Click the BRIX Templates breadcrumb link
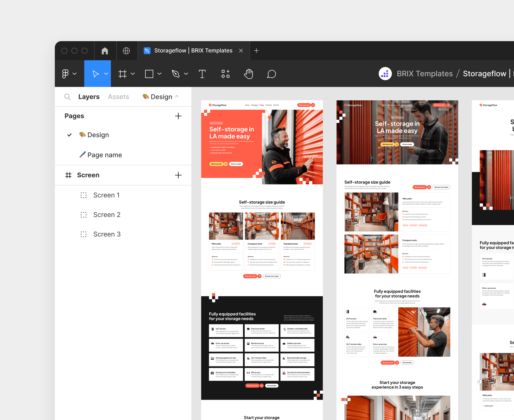Viewport: 514px width, 420px height. tap(425, 73)
